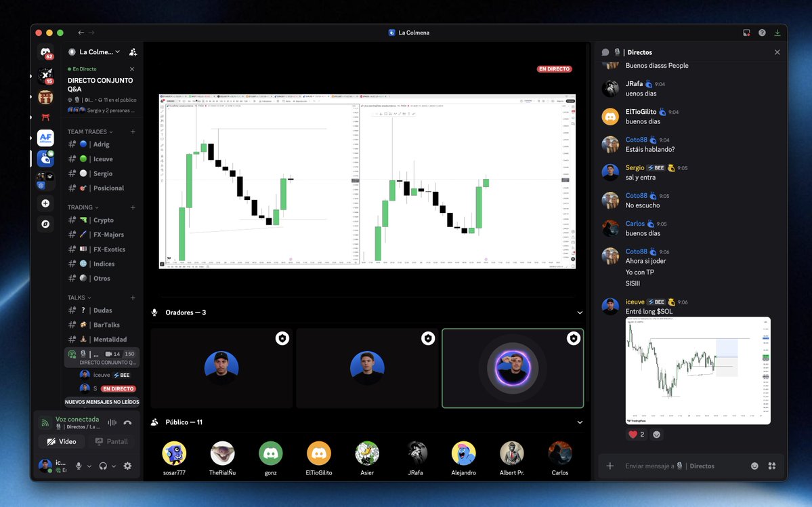Open the brown torii gate server
812x507 pixels.
point(45,97)
